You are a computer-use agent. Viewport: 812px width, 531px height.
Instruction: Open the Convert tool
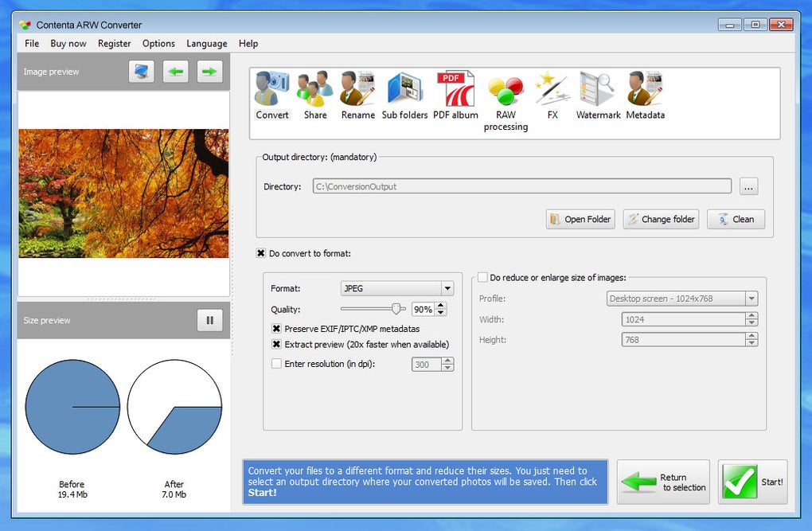[x=272, y=96]
